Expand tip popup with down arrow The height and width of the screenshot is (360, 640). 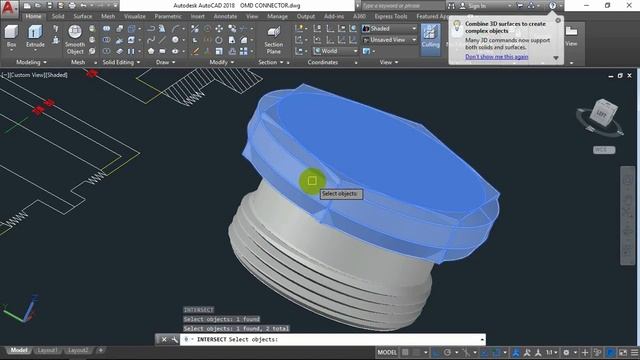tap(556, 58)
